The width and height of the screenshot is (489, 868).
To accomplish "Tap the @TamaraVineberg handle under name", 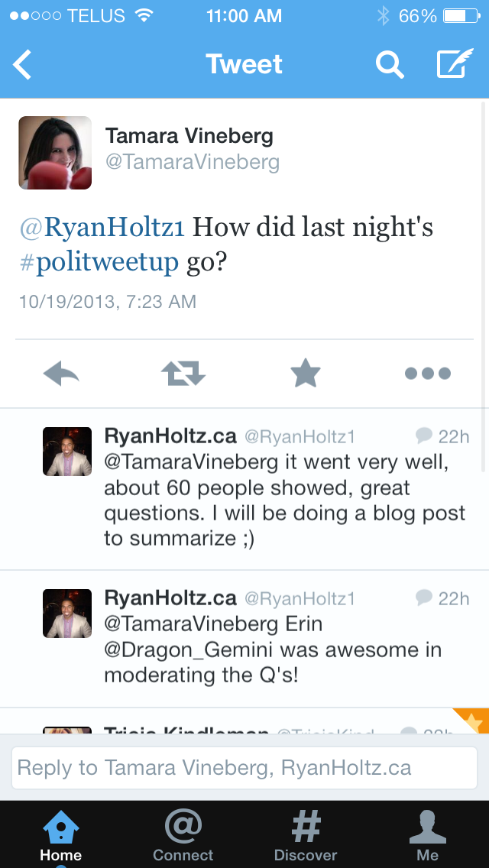I will (x=193, y=162).
